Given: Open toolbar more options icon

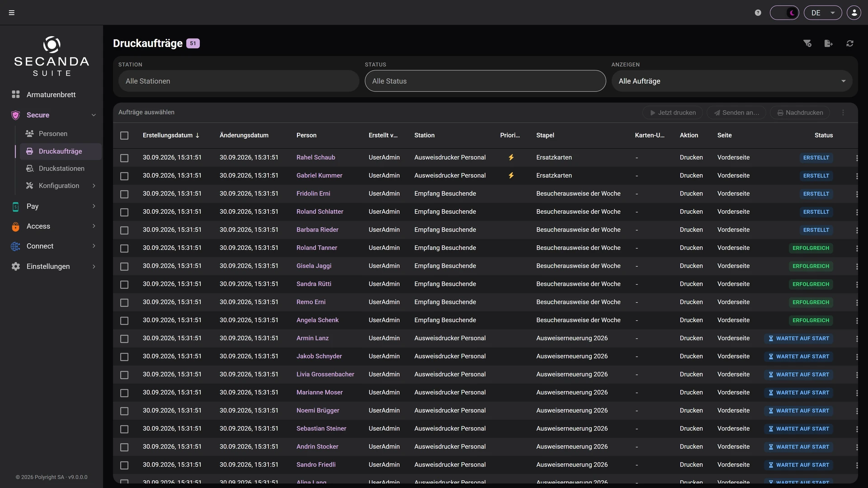Looking at the screenshot, I should click(843, 113).
